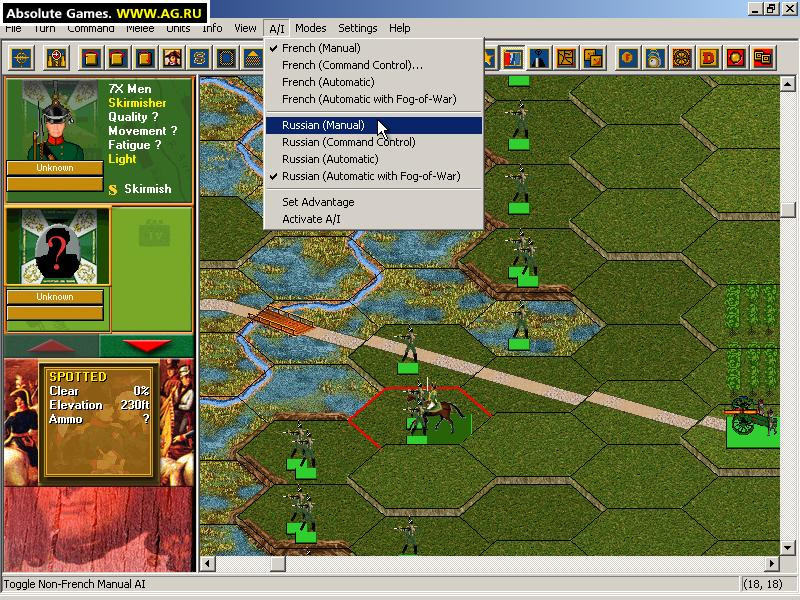Screen dimensions: 800x600
Task: Click the wooden bridge hex on map
Action: click(282, 320)
